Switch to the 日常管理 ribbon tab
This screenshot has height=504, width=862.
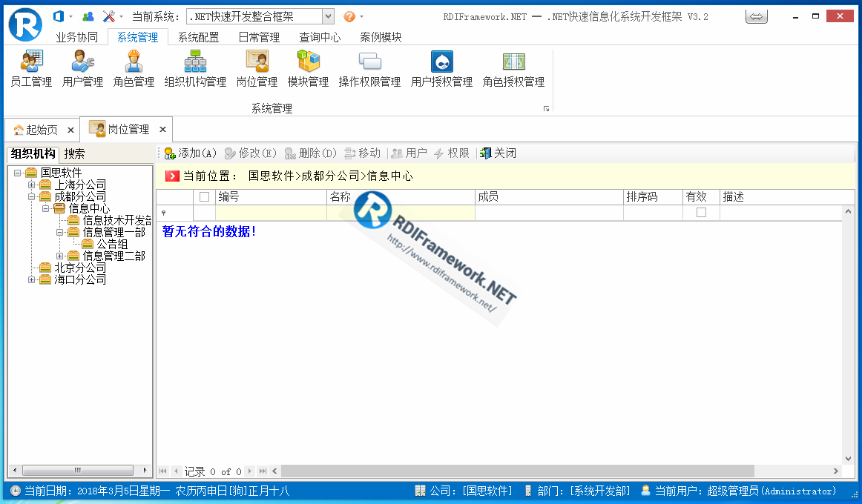[x=259, y=37]
